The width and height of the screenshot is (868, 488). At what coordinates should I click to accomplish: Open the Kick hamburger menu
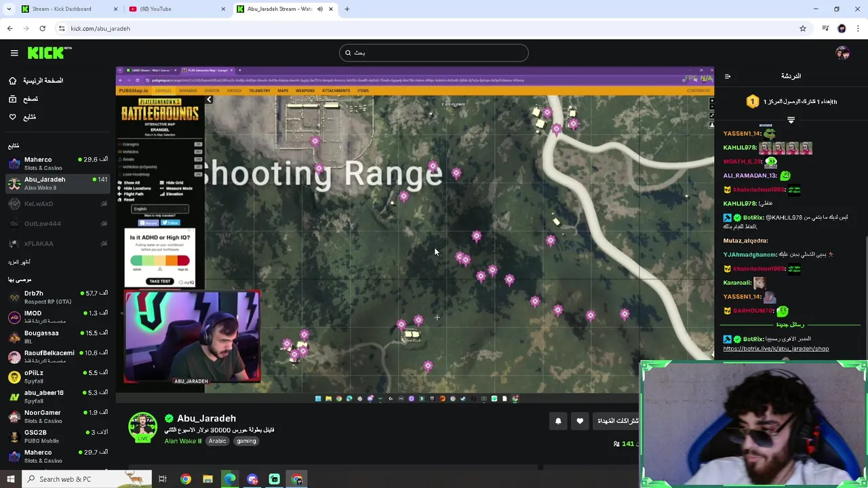pyautogui.click(x=14, y=53)
